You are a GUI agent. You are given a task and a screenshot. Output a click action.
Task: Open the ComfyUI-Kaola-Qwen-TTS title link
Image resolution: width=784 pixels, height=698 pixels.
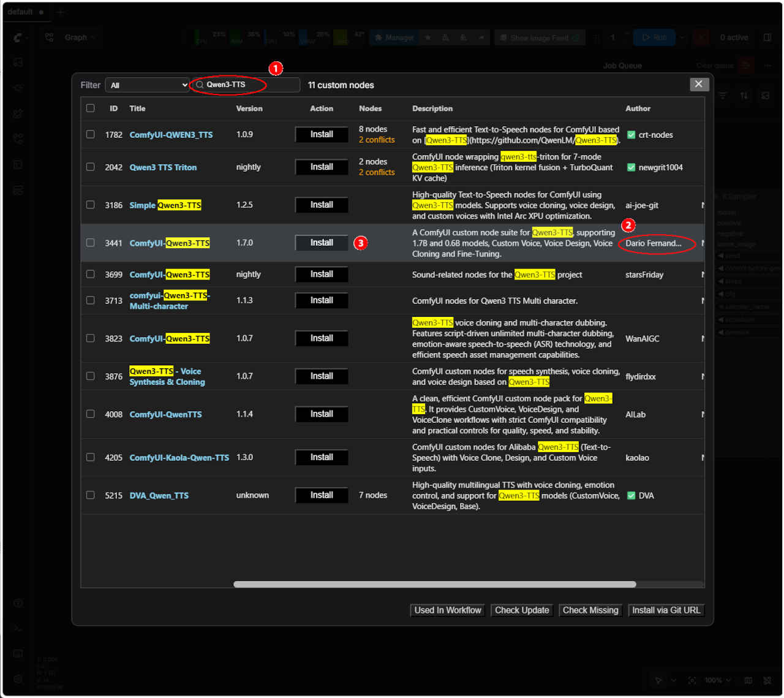pos(179,458)
